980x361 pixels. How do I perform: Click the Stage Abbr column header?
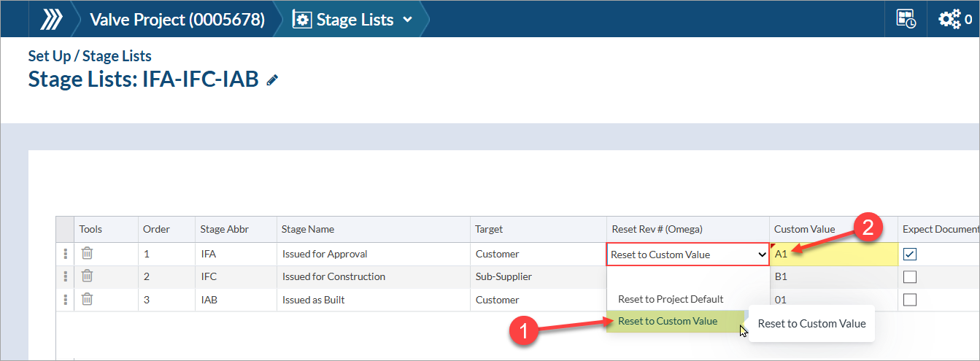pyautogui.click(x=225, y=229)
